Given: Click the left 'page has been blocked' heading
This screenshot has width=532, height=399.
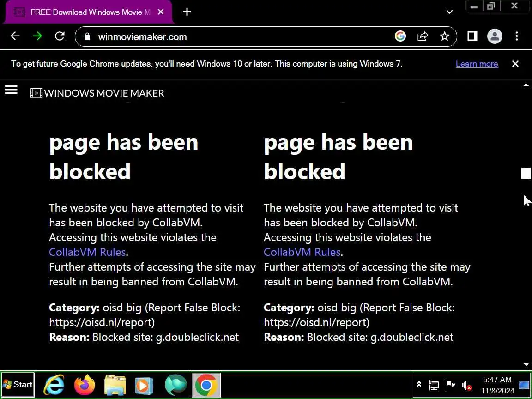Looking at the screenshot, I should (124, 157).
